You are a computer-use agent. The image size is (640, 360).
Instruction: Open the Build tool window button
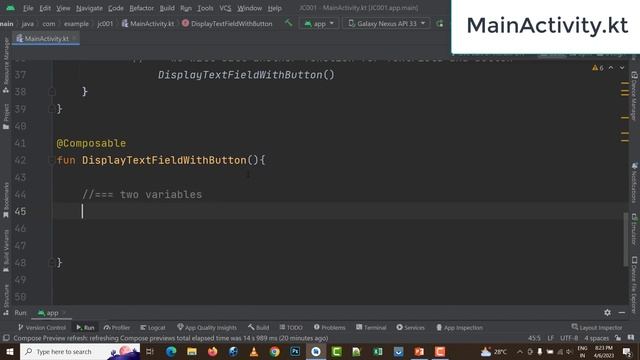[258, 327]
